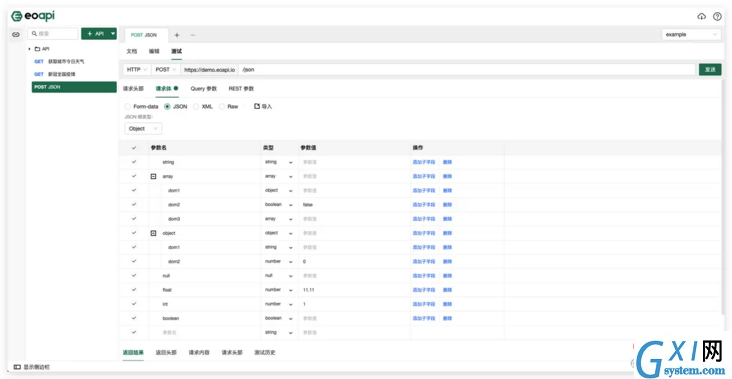
Task: Open the 测试历史 tab
Action: (265, 352)
